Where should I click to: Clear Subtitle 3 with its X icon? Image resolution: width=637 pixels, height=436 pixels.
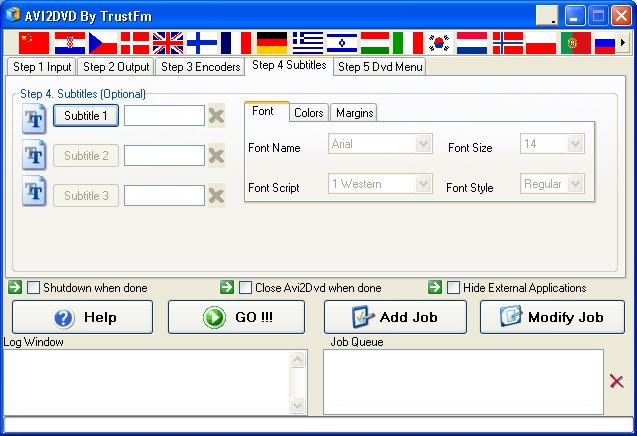[x=217, y=196]
